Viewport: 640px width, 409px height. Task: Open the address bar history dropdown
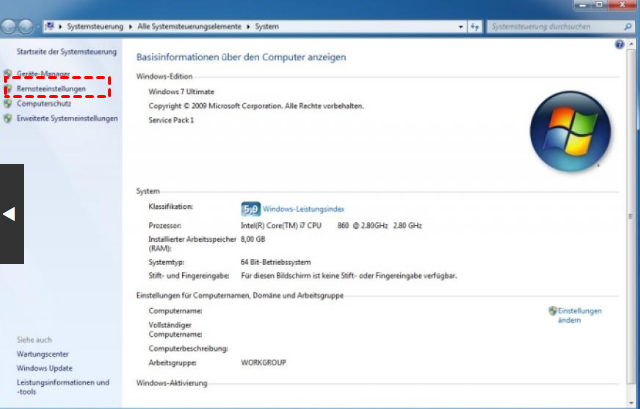click(x=461, y=27)
